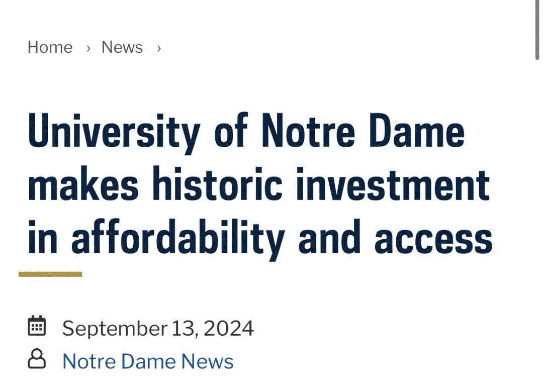Screen dimensions: 543x392
Task: Click the vertical scrollbar thumb
Action: tap(537, 30)
